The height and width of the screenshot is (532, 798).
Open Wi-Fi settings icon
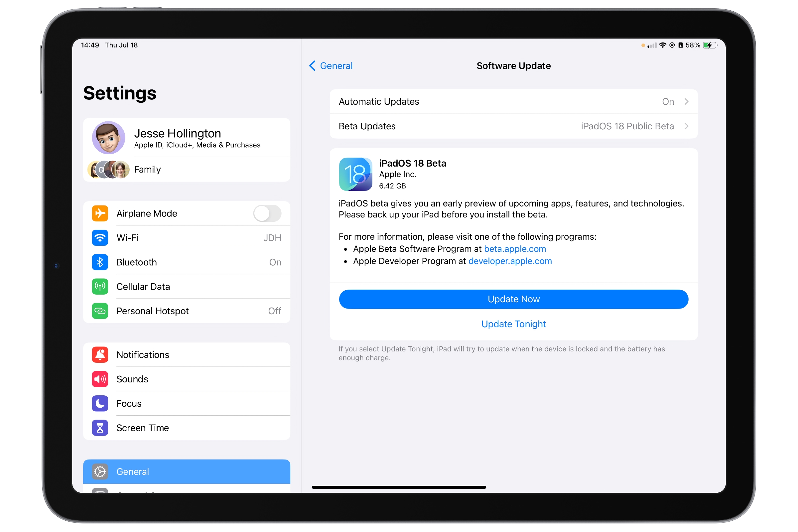[100, 238]
